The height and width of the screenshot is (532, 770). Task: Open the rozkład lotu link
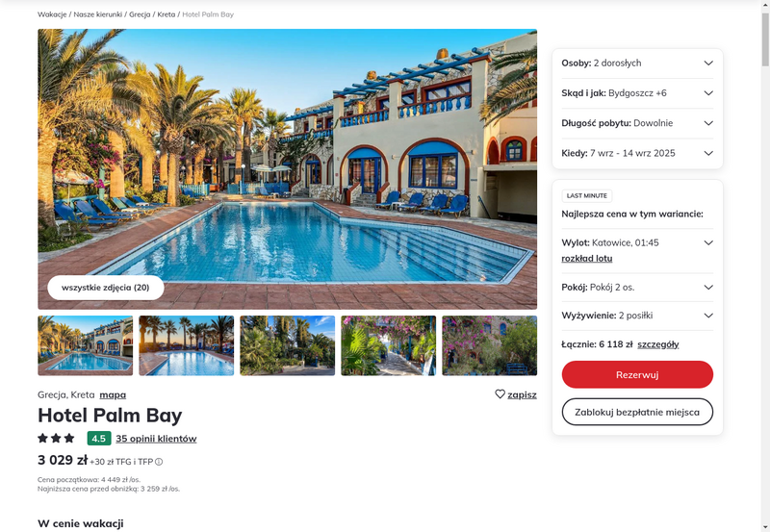click(587, 258)
